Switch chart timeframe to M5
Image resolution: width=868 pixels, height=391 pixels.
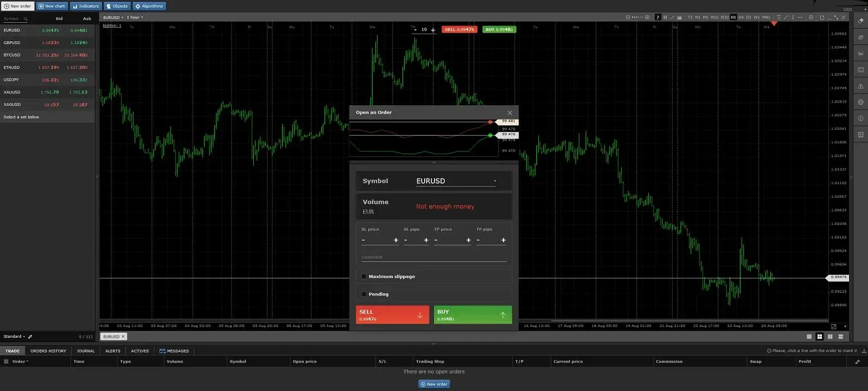(706, 17)
